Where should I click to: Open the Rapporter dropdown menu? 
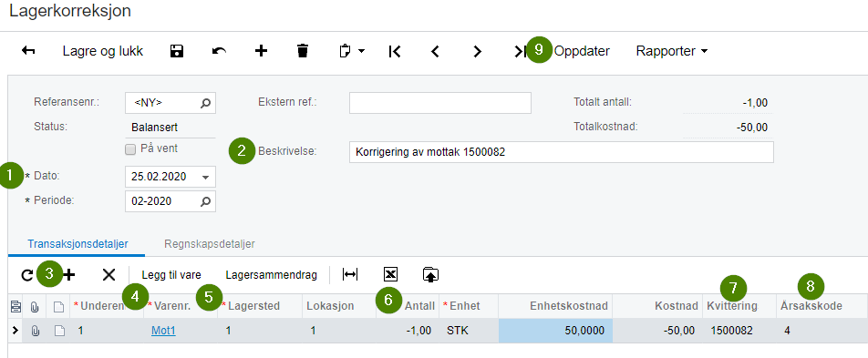[x=672, y=51]
